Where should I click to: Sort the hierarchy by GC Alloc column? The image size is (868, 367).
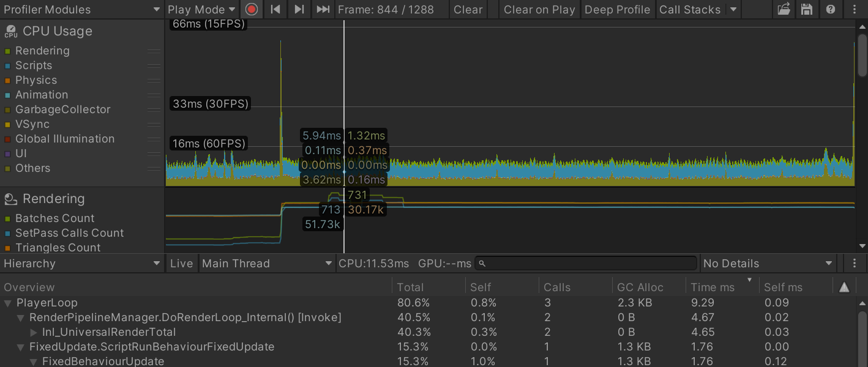[x=640, y=287]
